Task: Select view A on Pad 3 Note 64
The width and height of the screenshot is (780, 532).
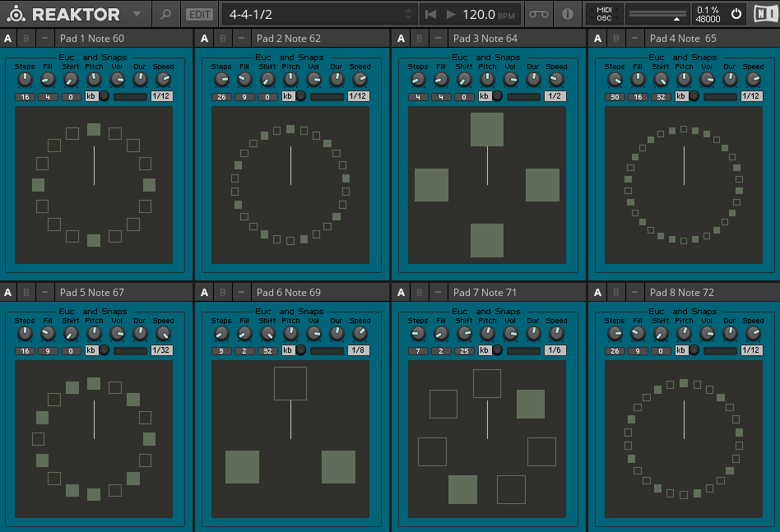Action: pos(401,38)
